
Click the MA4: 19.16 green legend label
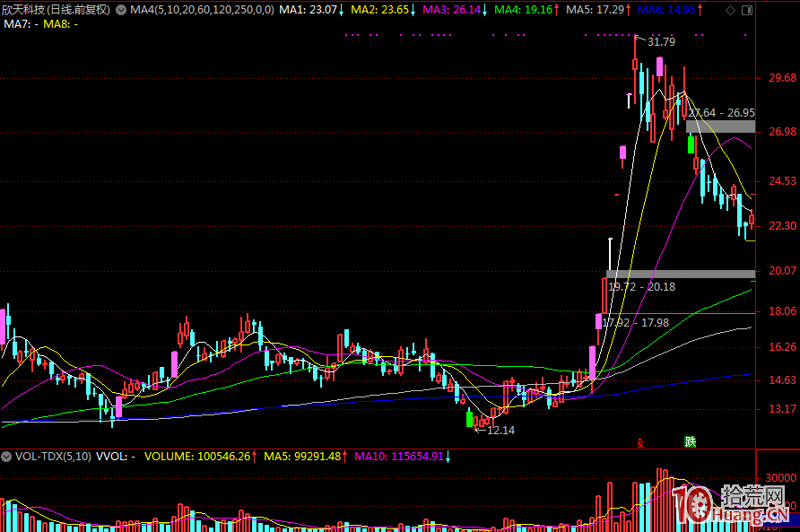pyautogui.click(x=526, y=10)
